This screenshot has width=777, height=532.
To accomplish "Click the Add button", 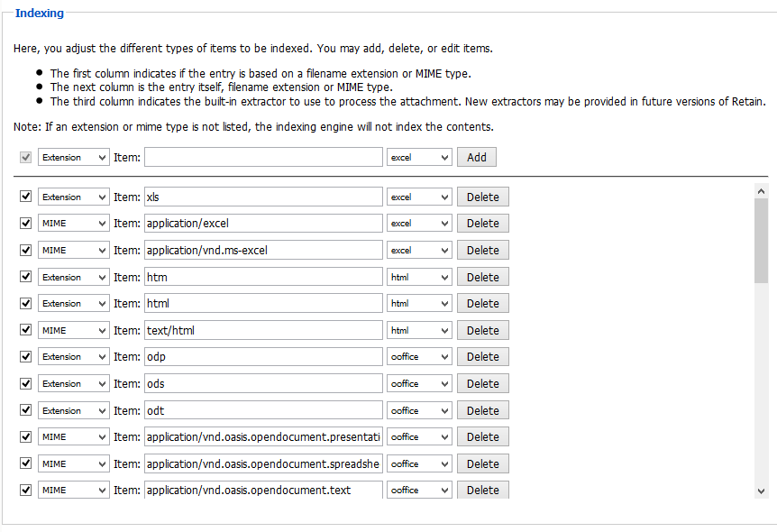I will 477,158.
